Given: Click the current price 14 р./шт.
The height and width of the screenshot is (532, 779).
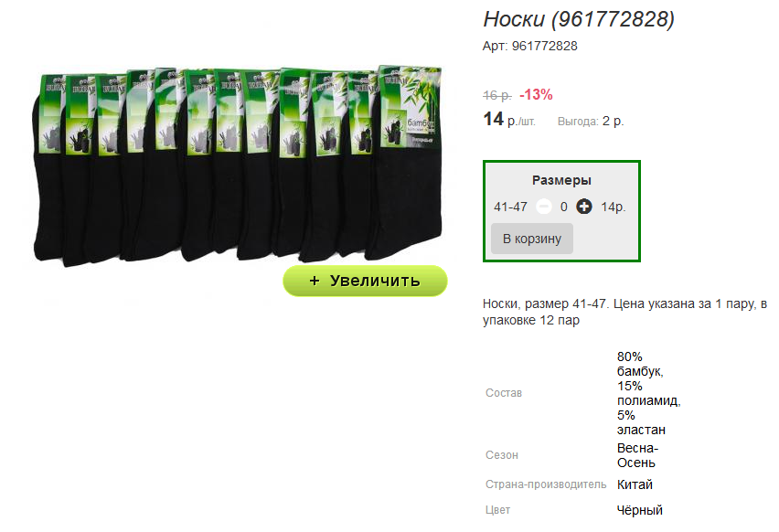Looking at the screenshot, I should tap(509, 120).
